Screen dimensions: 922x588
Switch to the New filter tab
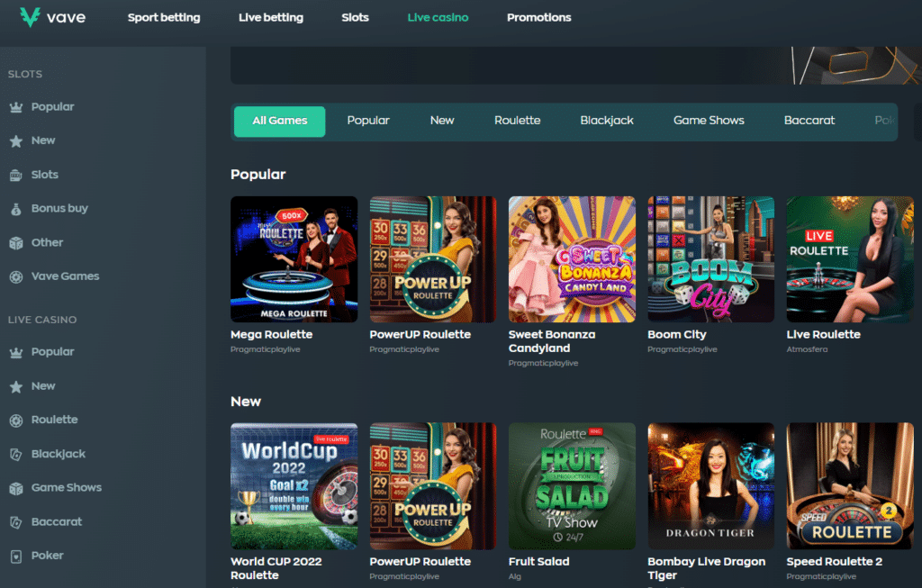tap(442, 121)
